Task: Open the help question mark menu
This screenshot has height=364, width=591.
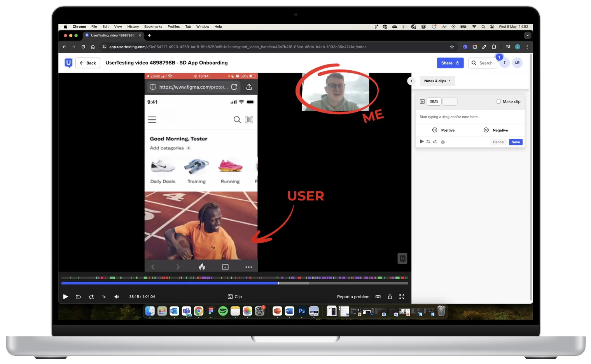Action: point(504,63)
